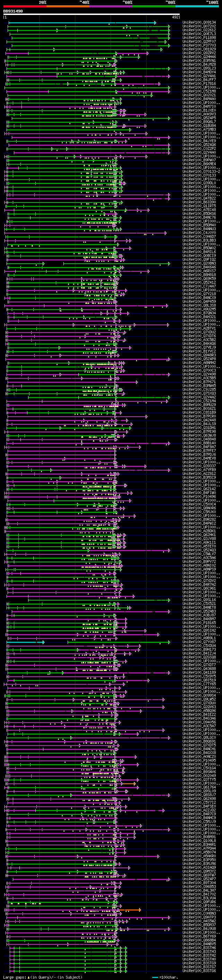Click the UniRef100_B4R7A2 entry
The image size is (222, 980).
click(199, 584)
